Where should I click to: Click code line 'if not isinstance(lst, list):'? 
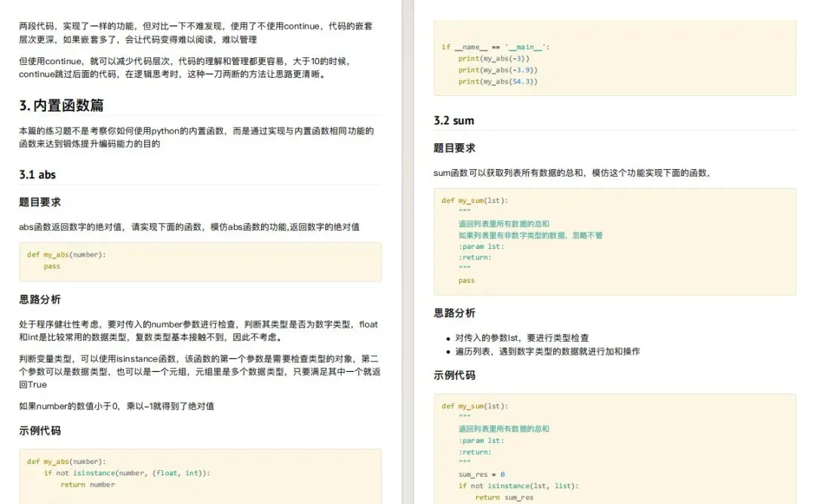click(x=518, y=486)
